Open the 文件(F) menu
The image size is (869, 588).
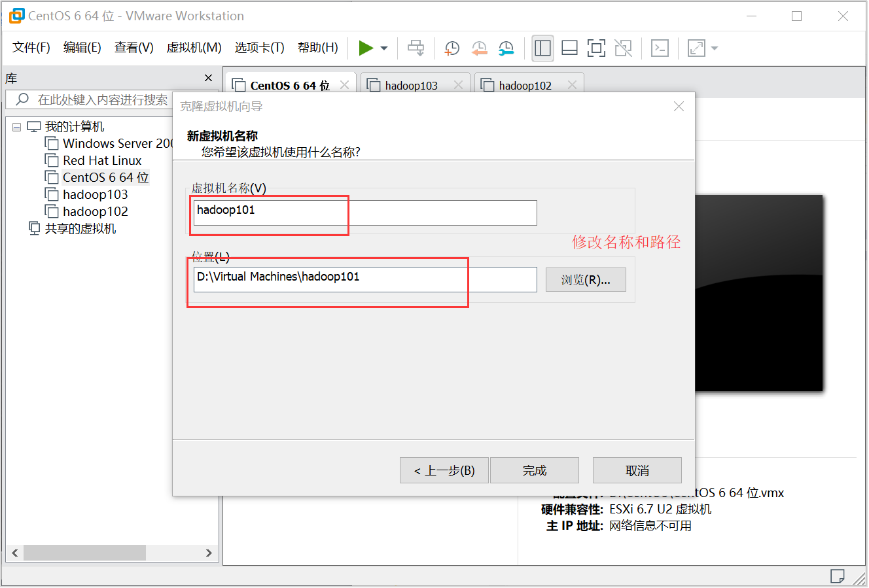click(x=31, y=48)
